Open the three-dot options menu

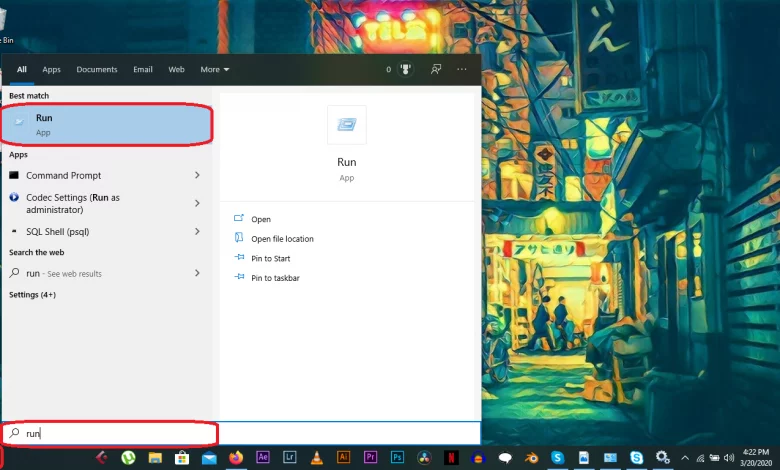pyautogui.click(x=461, y=70)
